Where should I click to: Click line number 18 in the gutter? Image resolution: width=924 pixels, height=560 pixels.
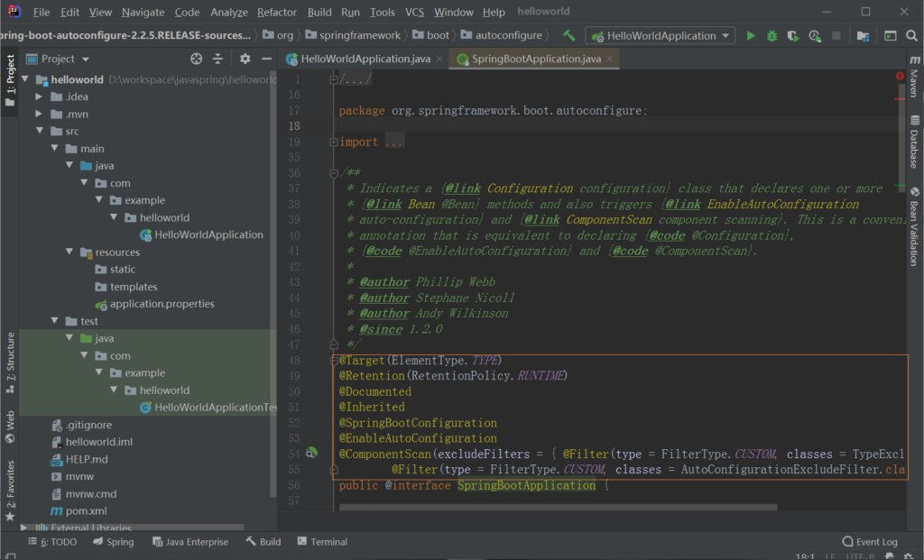294,126
